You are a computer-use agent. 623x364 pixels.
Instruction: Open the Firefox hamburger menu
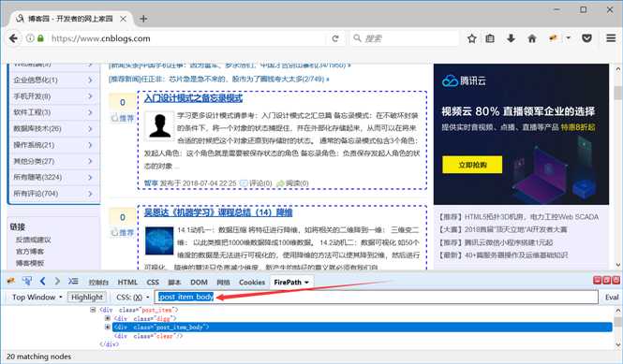pyautogui.click(x=611, y=38)
